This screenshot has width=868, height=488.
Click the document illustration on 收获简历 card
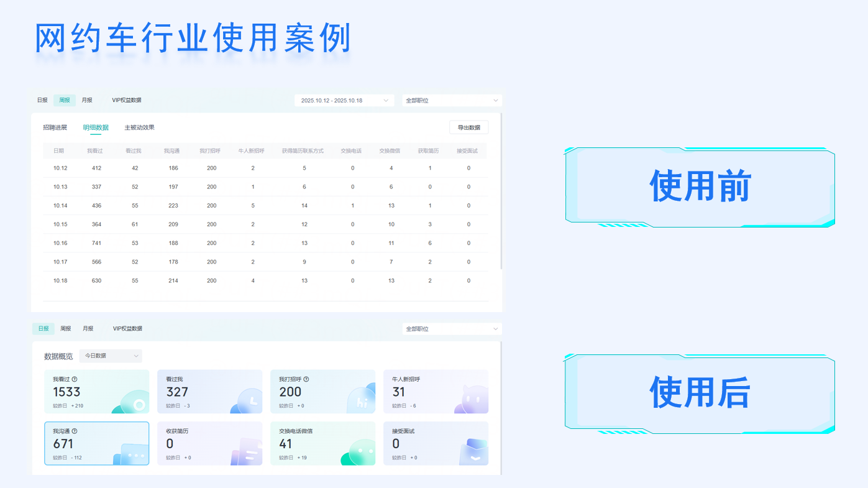tap(247, 452)
